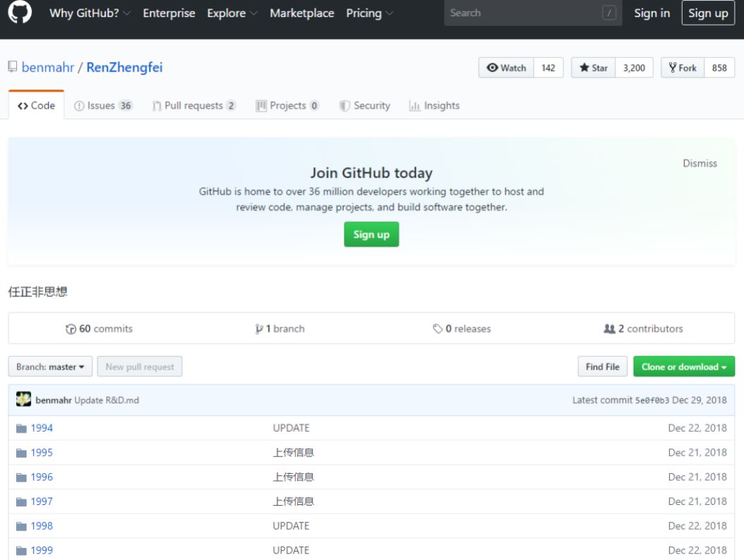Open the Insights tab
The height and width of the screenshot is (560, 744).
click(434, 105)
